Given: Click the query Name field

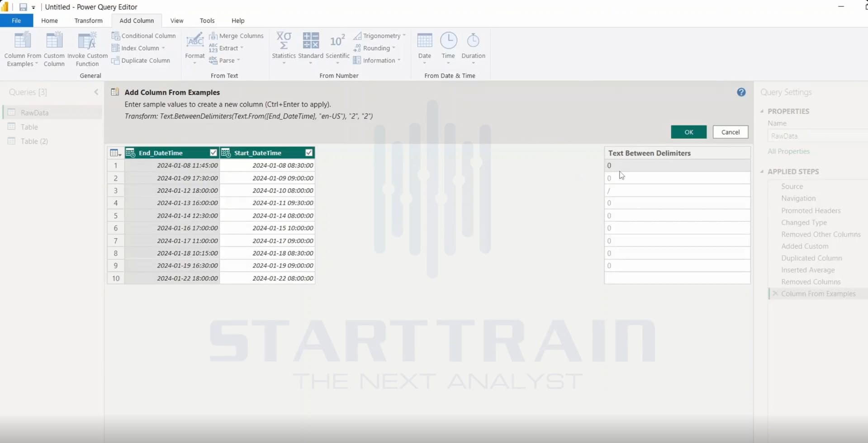Looking at the screenshot, I should coord(817,136).
